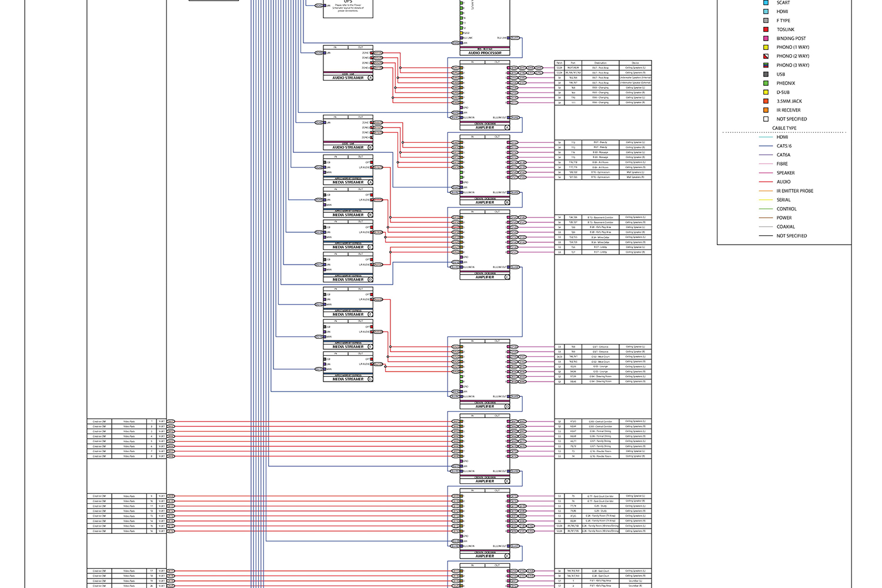Select the PHONO (3 WAY) swatch
This screenshot has height=588, width=882.
766,65
